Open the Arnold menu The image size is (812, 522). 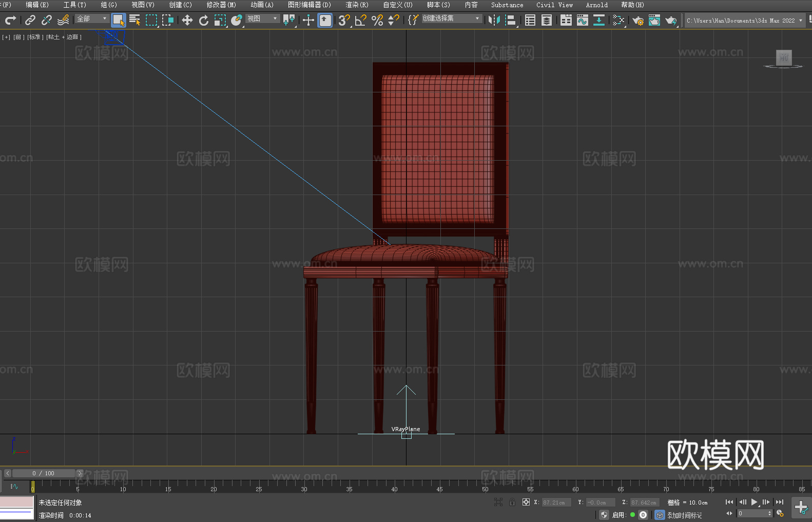pyautogui.click(x=597, y=5)
